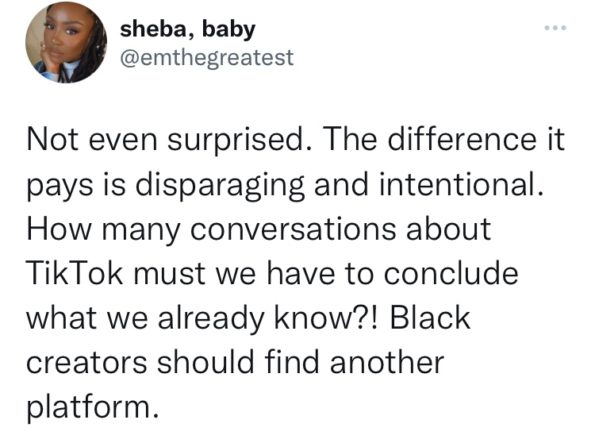Click the words "How many" in the tweet
This screenshot has width=595, height=439.
coord(103,230)
